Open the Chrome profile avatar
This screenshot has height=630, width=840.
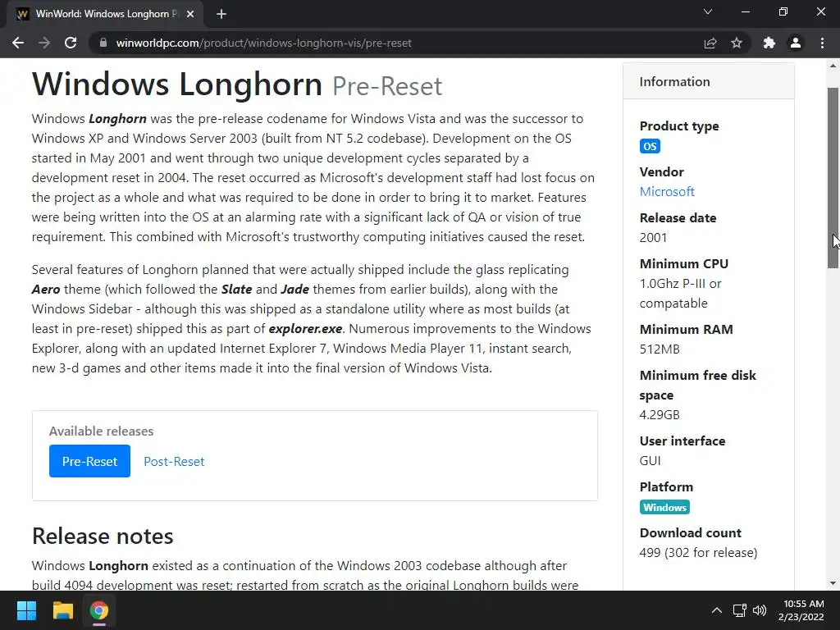[796, 43]
